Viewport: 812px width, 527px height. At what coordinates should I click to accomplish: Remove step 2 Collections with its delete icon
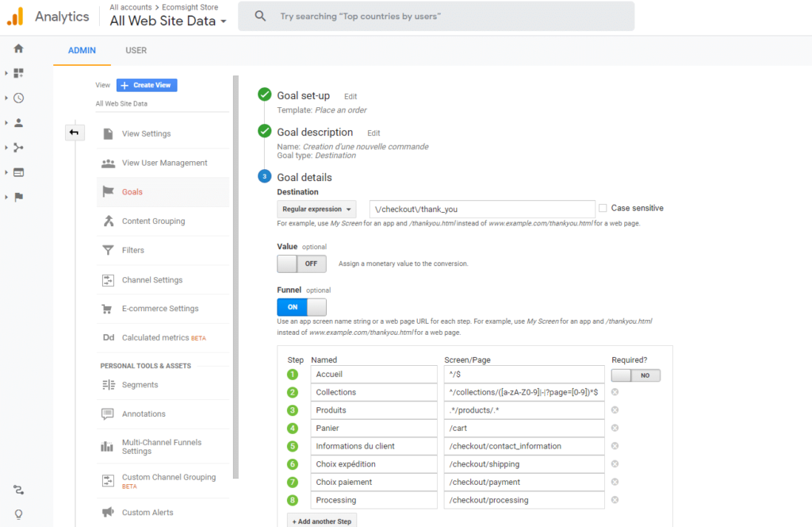pos(615,392)
